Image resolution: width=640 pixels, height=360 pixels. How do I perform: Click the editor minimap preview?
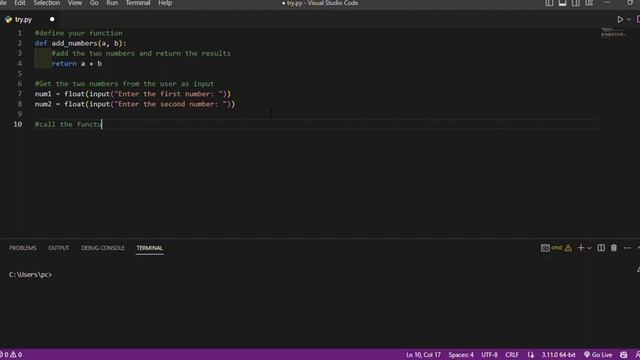[x=613, y=32]
